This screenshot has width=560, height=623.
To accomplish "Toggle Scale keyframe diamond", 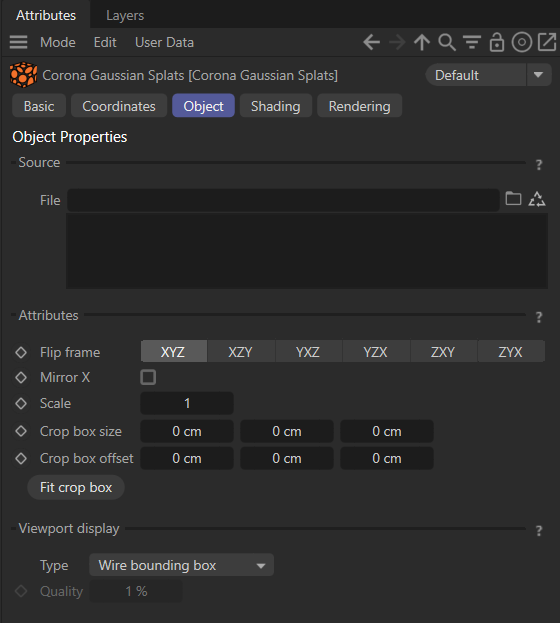I will 21,404.
